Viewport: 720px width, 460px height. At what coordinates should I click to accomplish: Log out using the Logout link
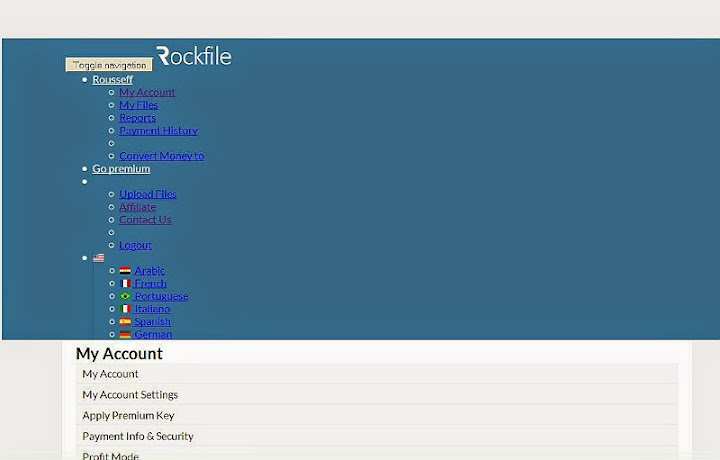135,245
